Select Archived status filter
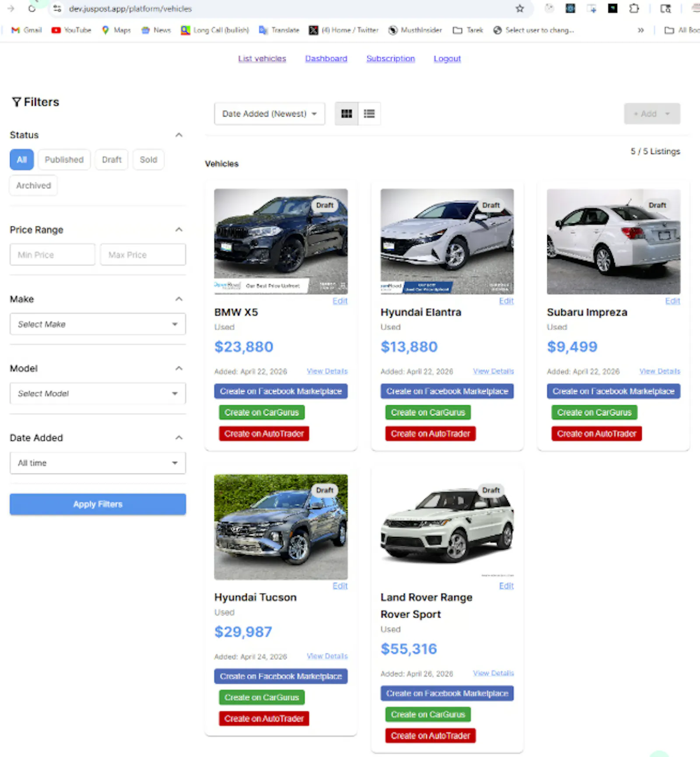This screenshot has height=757, width=700. [34, 186]
